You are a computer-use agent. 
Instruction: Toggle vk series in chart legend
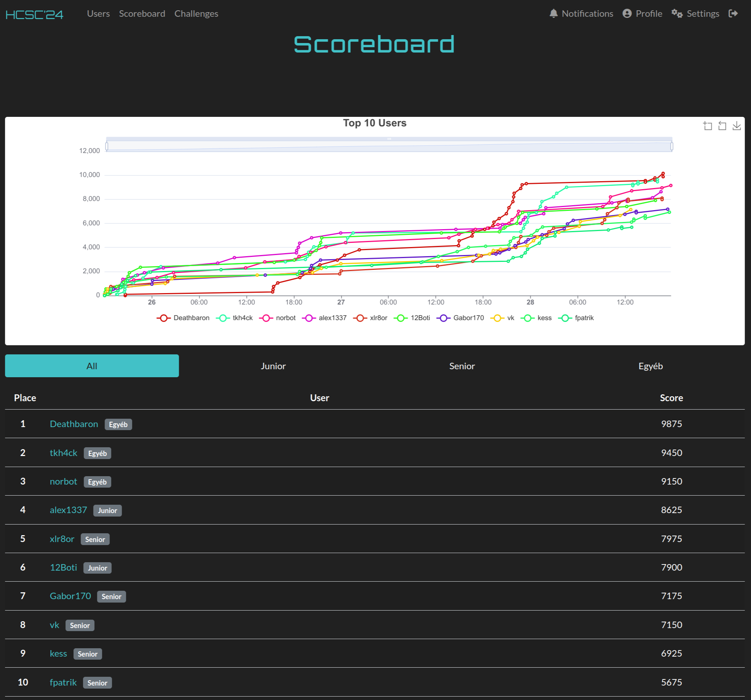[x=503, y=318]
